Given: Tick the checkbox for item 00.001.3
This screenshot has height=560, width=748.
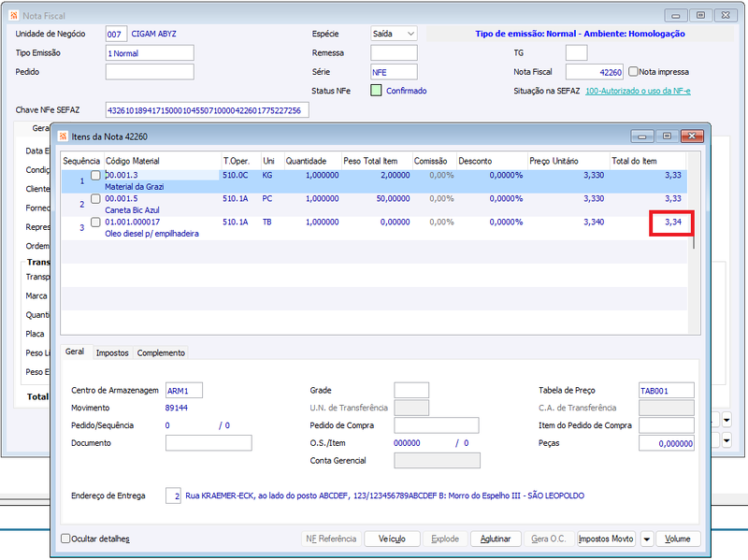Looking at the screenshot, I should point(95,175).
